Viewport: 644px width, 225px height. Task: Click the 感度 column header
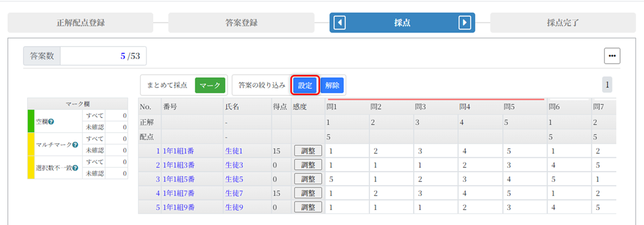[308, 107]
